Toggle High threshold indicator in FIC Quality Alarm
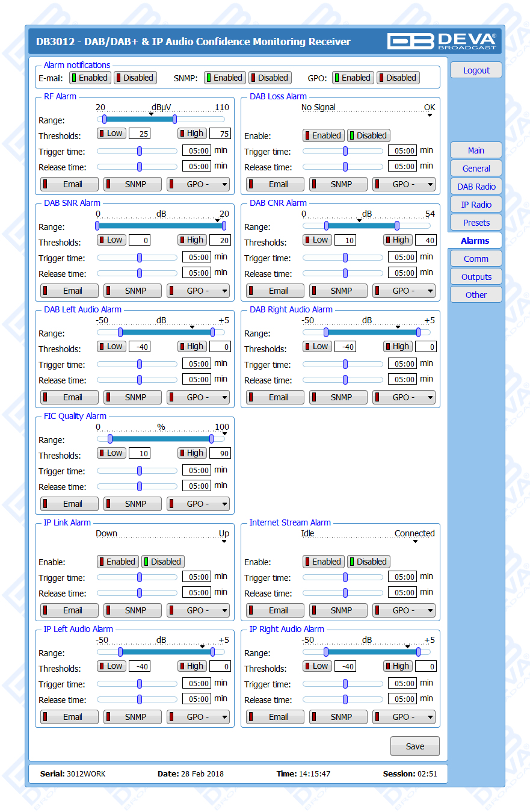530x812 pixels. click(x=191, y=453)
